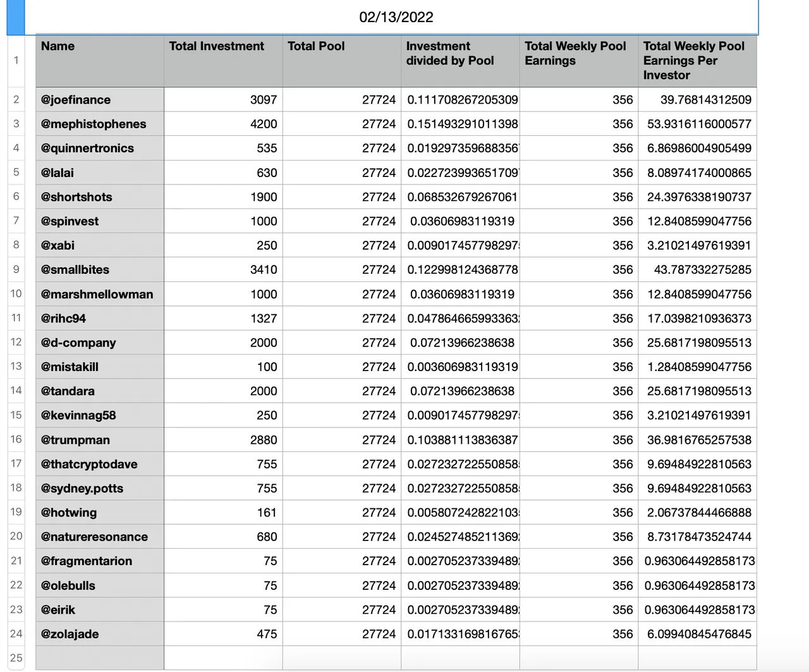Select the @spinvest name cell

[x=100, y=221]
